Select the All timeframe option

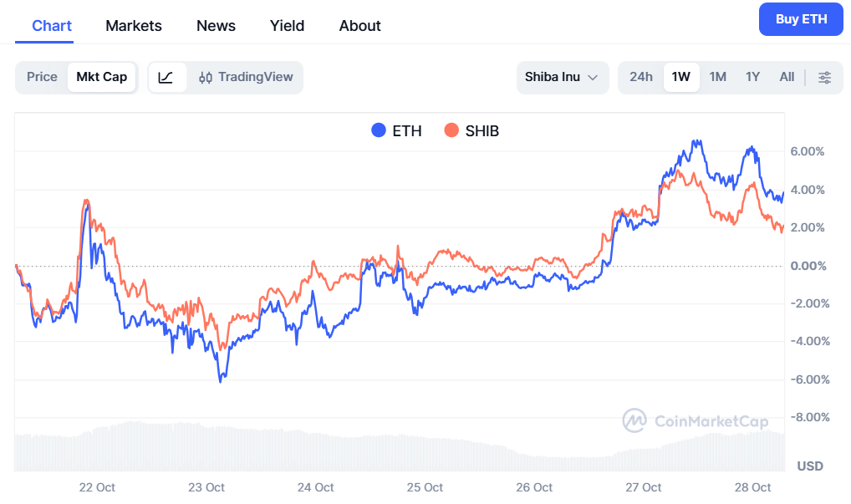pyautogui.click(x=786, y=76)
